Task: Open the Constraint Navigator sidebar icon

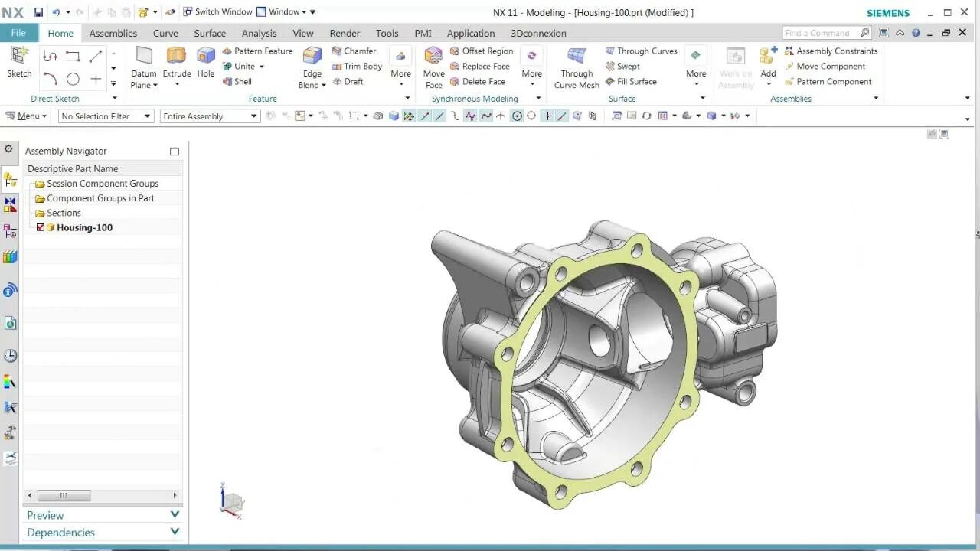Action: coord(10,205)
